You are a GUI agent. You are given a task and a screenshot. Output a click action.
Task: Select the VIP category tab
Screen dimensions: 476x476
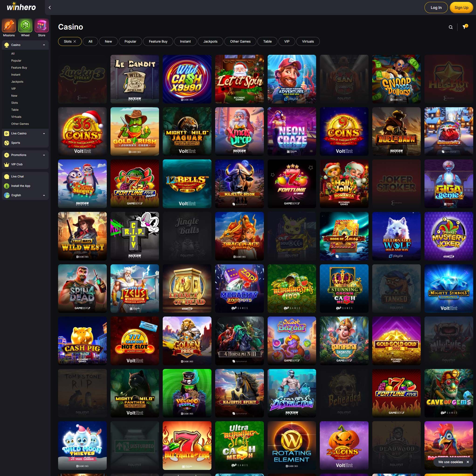tap(287, 41)
